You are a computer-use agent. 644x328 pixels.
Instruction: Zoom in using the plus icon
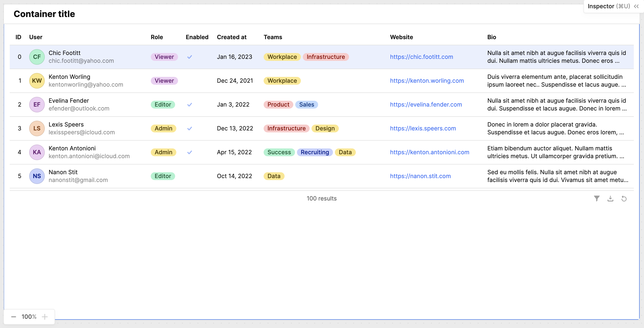(x=45, y=317)
